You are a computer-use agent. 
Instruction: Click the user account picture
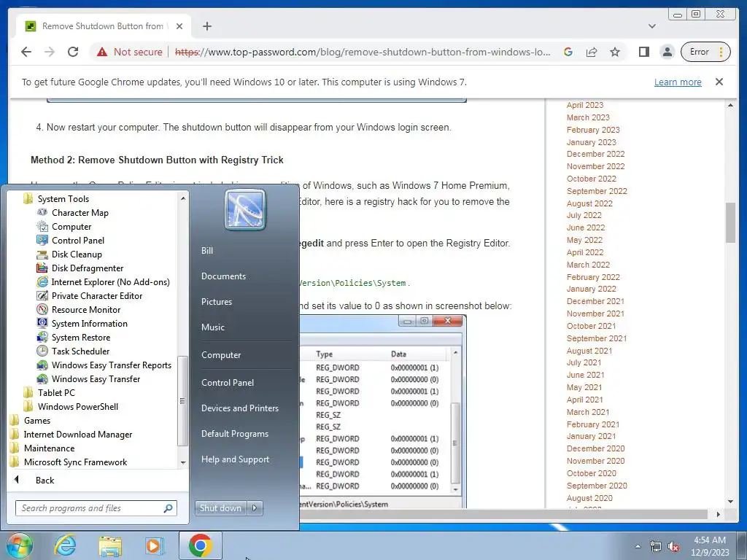click(245, 209)
